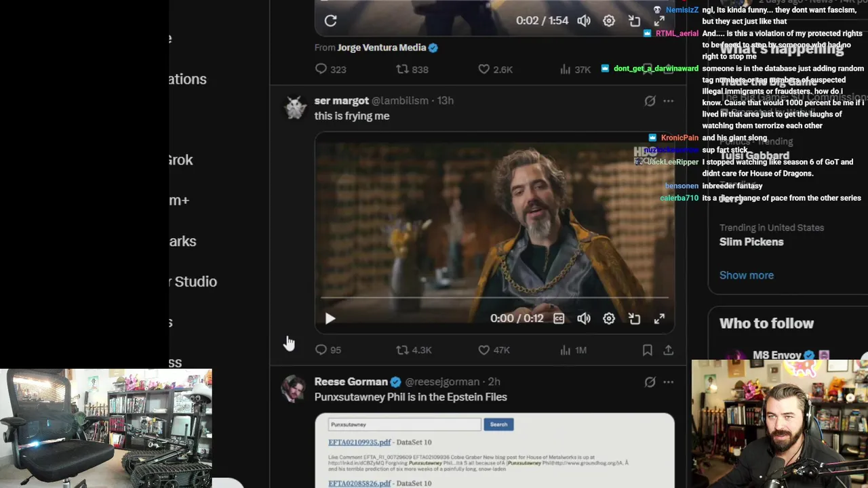This screenshot has width=868, height=488.
Task: Open Grok actions on ser margot's post
Action: [x=650, y=101]
